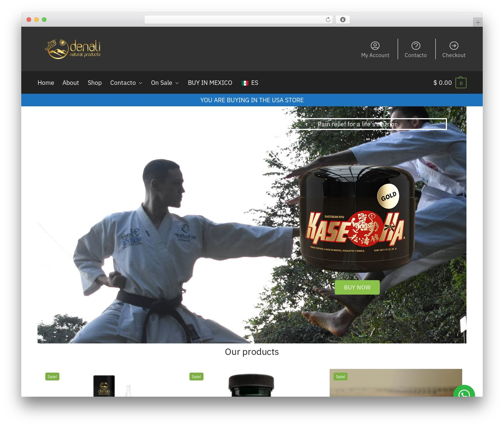Select the Contacto navigation item
The image size is (504, 427).
coord(123,83)
